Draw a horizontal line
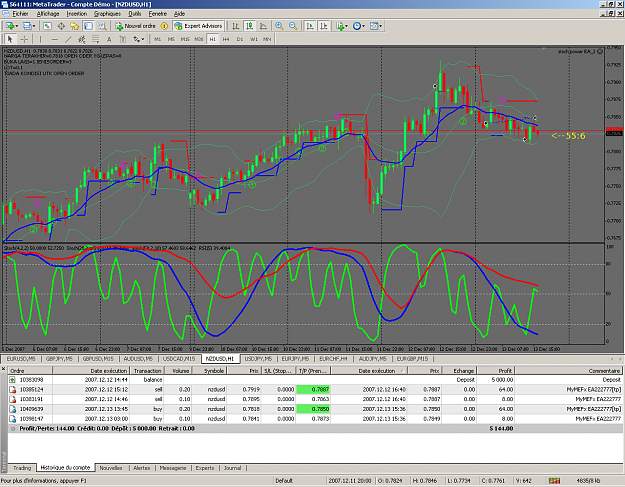 click(x=55, y=39)
